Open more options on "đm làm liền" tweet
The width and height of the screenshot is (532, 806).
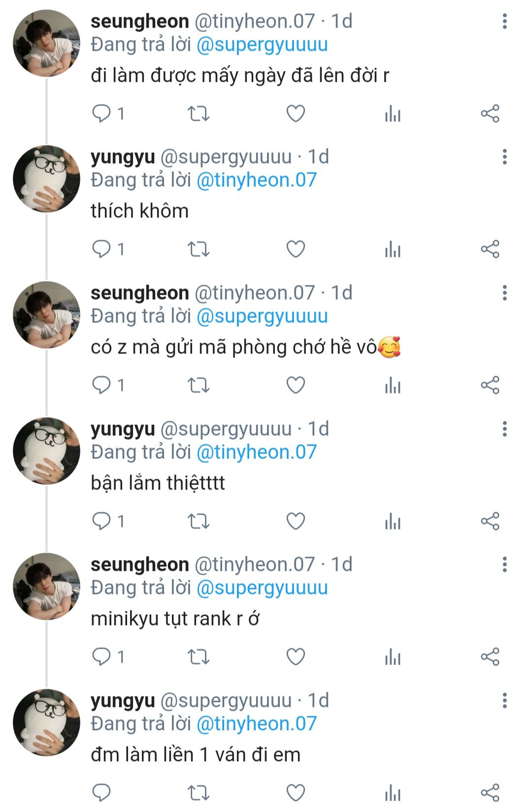[504, 701]
